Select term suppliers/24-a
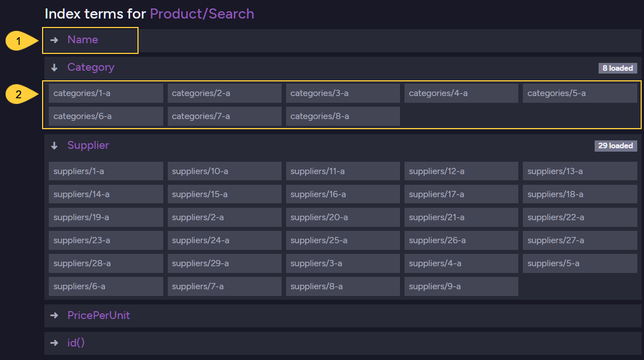Screen dimensions: 644x360 (x=224, y=240)
